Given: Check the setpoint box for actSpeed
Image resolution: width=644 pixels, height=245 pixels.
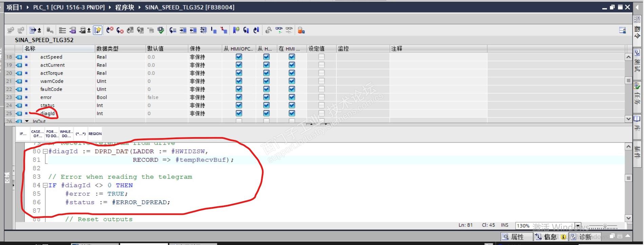Looking at the screenshot, I should [x=321, y=57].
